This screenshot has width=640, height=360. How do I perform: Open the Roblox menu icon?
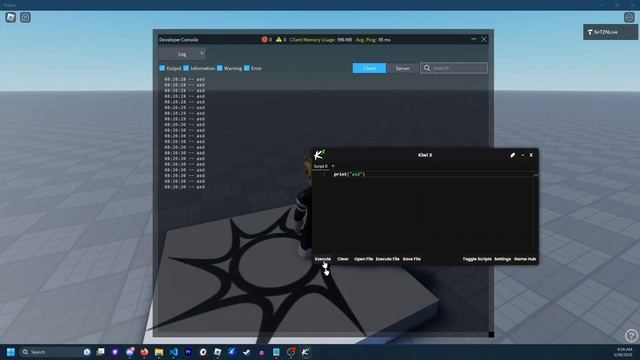11,17
